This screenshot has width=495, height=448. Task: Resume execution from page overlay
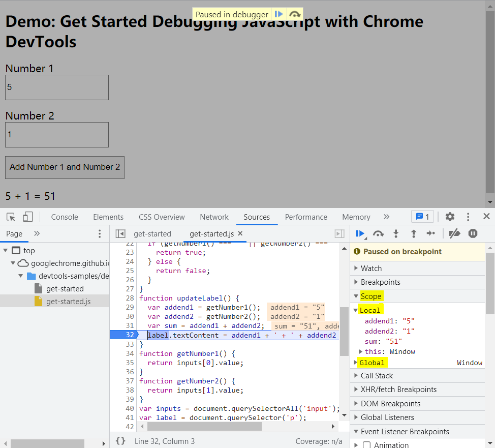coord(279,14)
